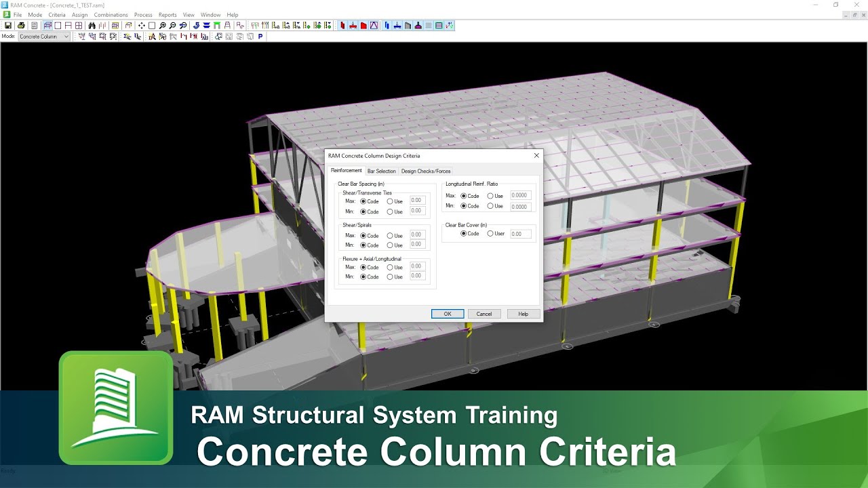The width and height of the screenshot is (868, 488).
Task: Click the blue P icon in mode toolbar
Action: tap(260, 37)
